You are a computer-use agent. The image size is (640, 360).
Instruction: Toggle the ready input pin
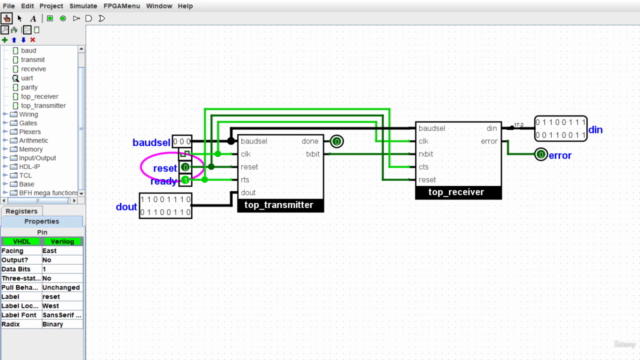coord(185,180)
